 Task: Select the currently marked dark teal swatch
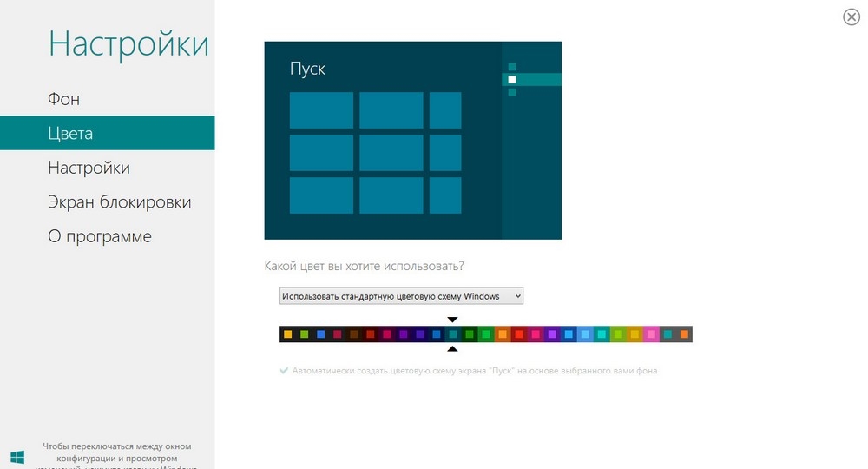pos(453,334)
